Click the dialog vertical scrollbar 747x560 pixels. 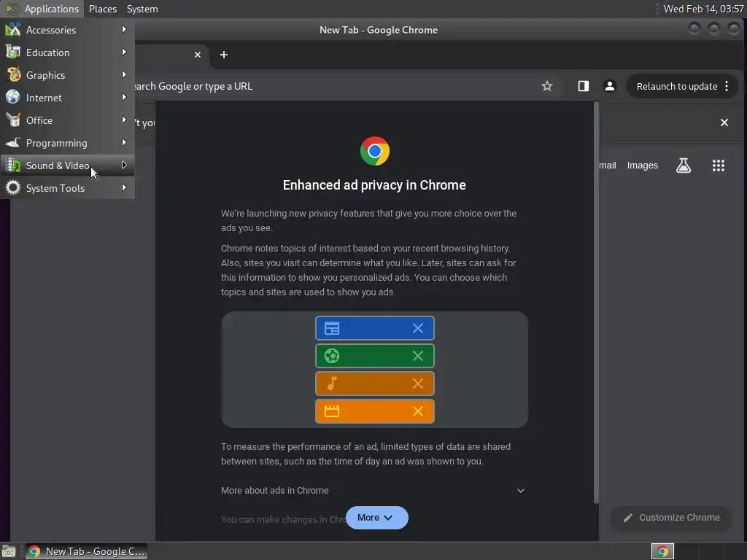(x=595, y=303)
